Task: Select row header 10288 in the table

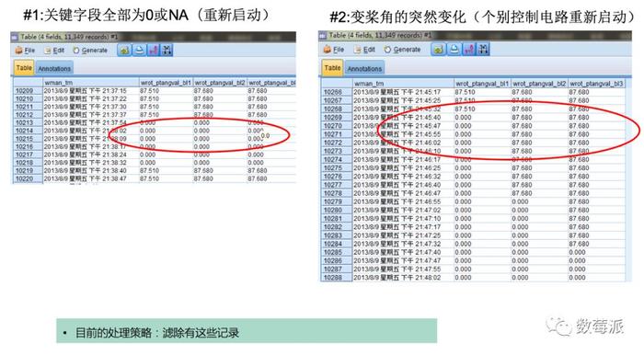Action: pos(333,278)
